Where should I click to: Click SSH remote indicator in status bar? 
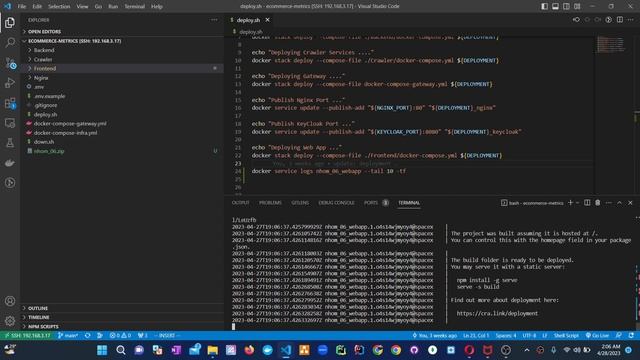(27, 336)
